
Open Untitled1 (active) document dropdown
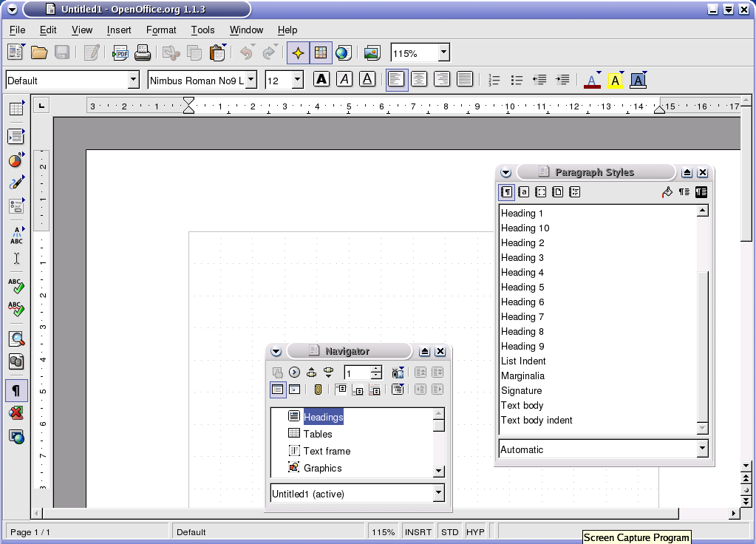click(437, 493)
